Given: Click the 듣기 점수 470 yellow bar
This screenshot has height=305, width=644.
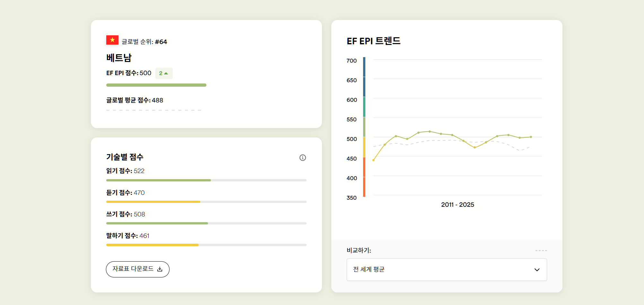Looking at the screenshot, I should pos(153,202).
